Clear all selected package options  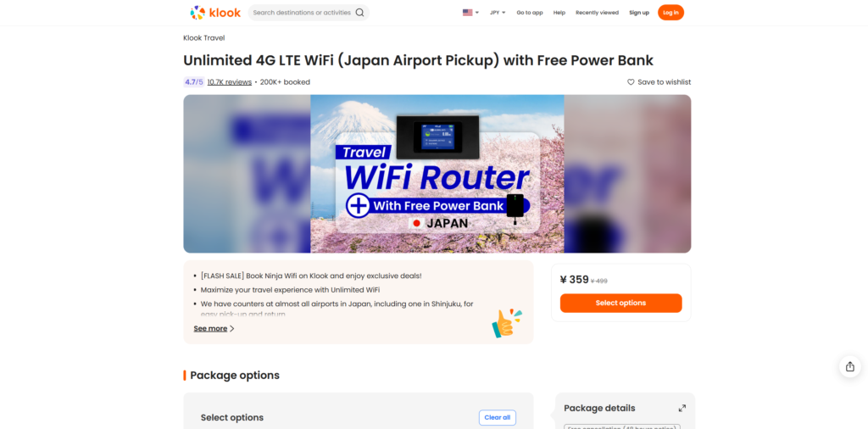(x=497, y=417)
